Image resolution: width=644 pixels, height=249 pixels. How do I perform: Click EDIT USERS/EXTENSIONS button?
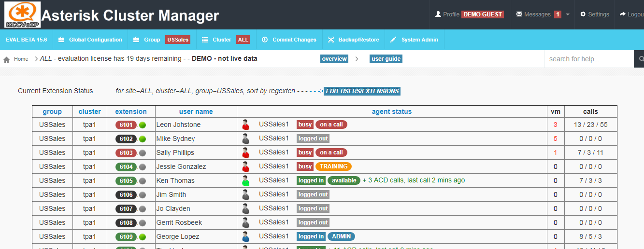point(362,91)
